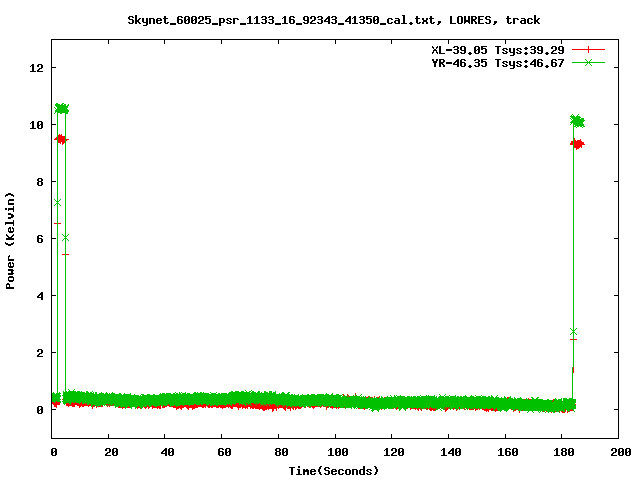Click the green YR legend line sample
This screenshot has height=480, width=640.
[x=588, y=62]
